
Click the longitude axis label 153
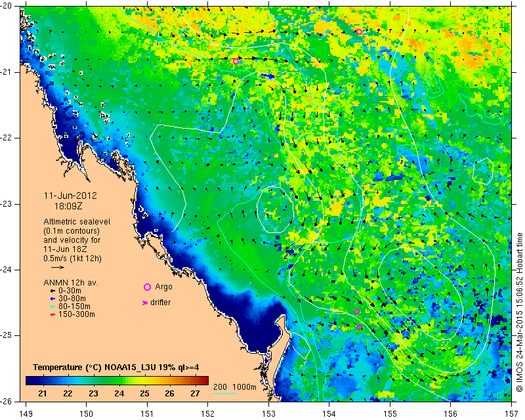click(x=269, y=414)
